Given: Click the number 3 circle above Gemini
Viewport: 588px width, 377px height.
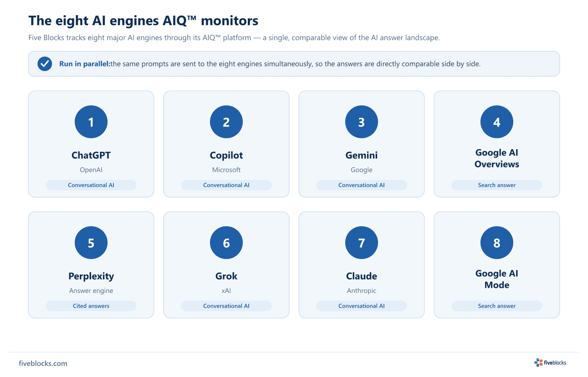Looking at the screenshot, I should coord(362,122).
